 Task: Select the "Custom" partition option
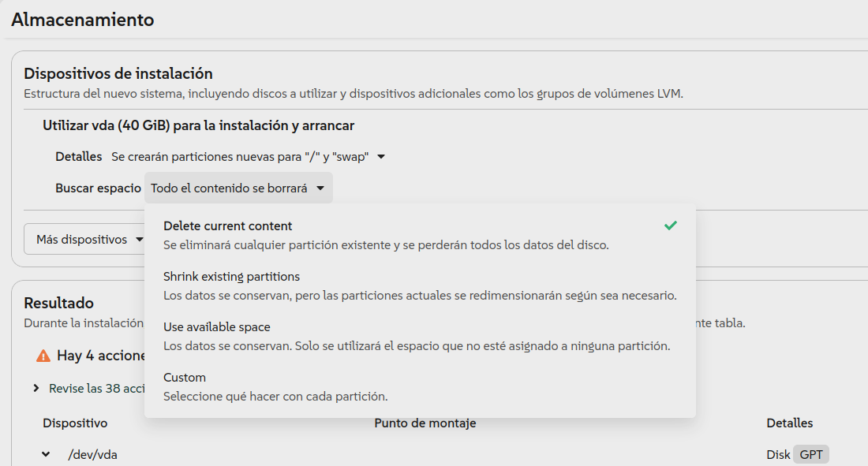pos(185,378)
